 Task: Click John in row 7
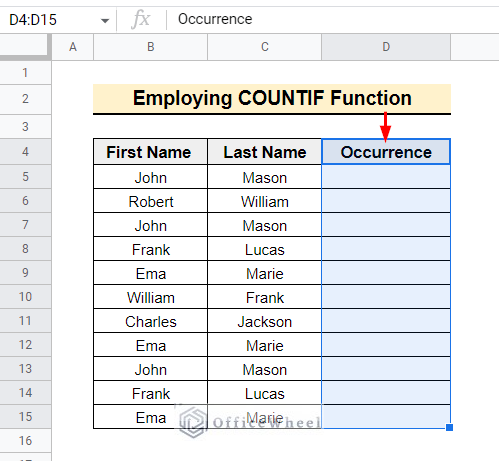point(150,225)
